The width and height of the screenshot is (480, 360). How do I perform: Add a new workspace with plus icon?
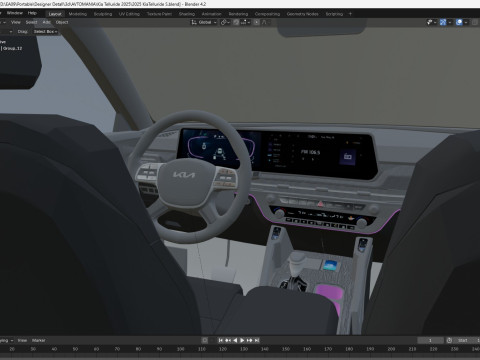(350, 14)
